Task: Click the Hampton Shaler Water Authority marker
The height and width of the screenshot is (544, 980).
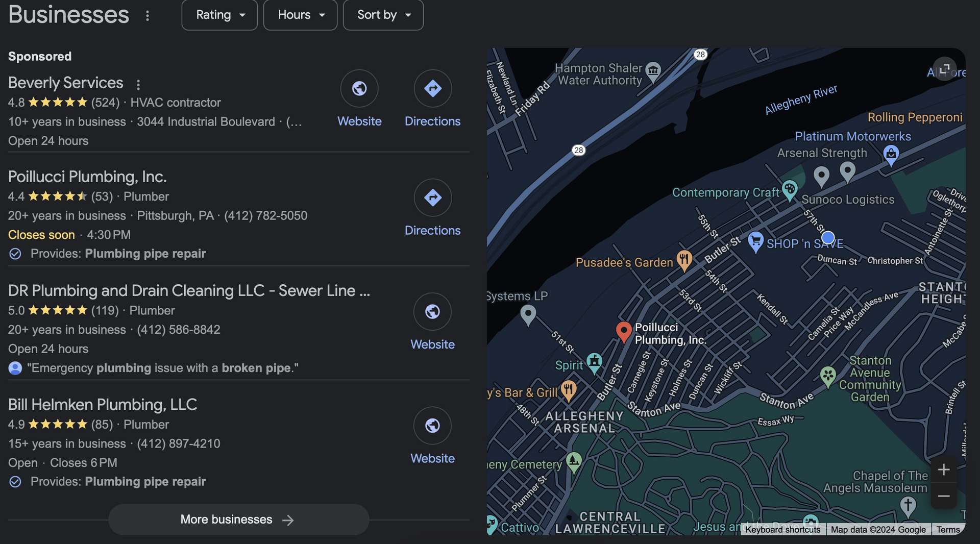Action: pyautogui.click(x=653, y=72)
